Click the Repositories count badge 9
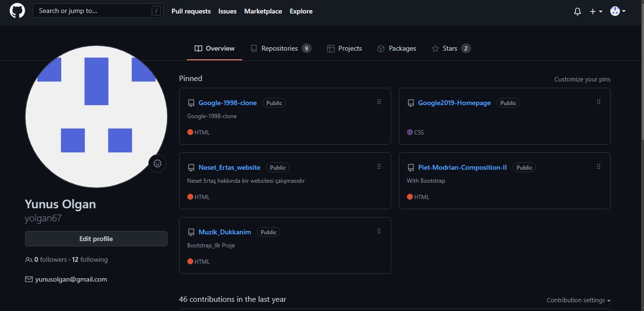The width and height of the screenshot is (644, 311). click(x=306, y=48)
